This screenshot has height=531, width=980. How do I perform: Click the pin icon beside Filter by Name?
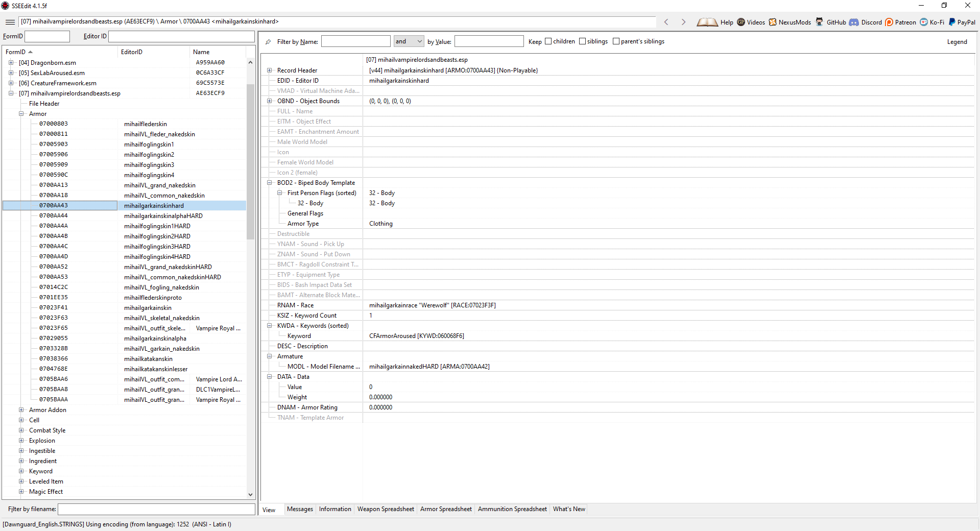pyautogui.click(x=268, y=42)
